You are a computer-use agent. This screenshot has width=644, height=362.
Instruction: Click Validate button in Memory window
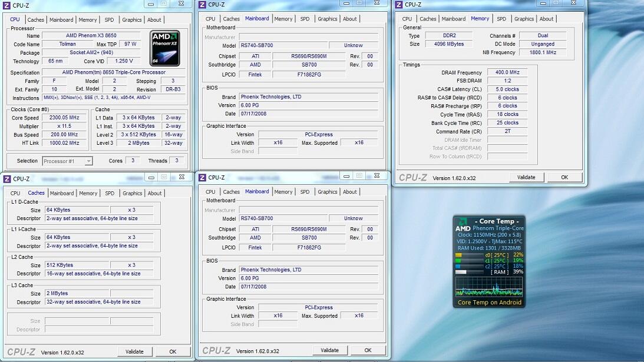[x=526, y=177]
